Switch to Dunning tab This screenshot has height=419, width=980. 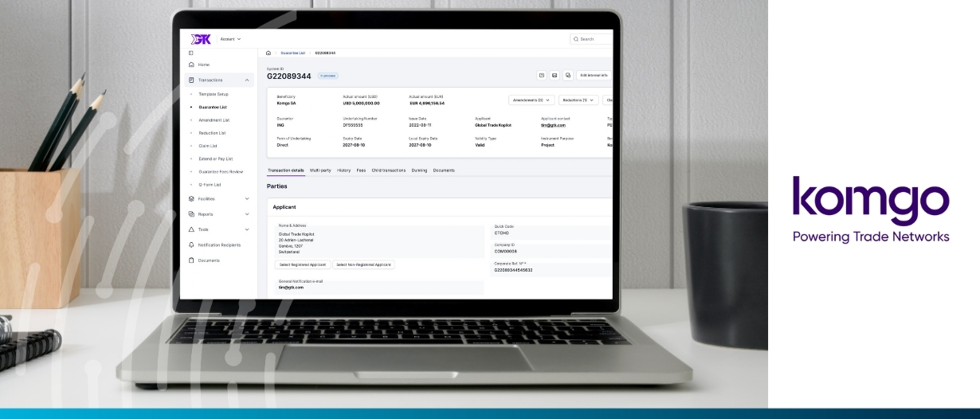(419, 170)
